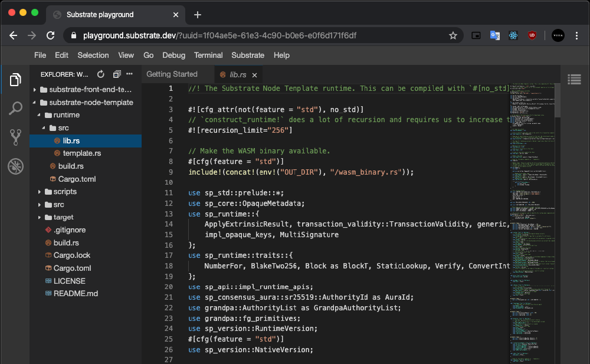Click the browser address bar URL
Screen dimensions: 590x364
point(219,35)
